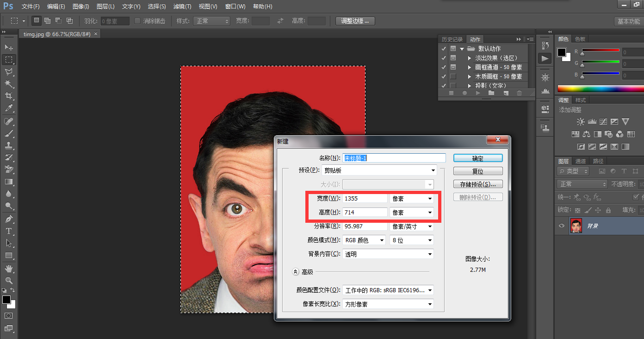Select the Crop tool
This screenshot has height=339, width=644.
tap(9, 96)
